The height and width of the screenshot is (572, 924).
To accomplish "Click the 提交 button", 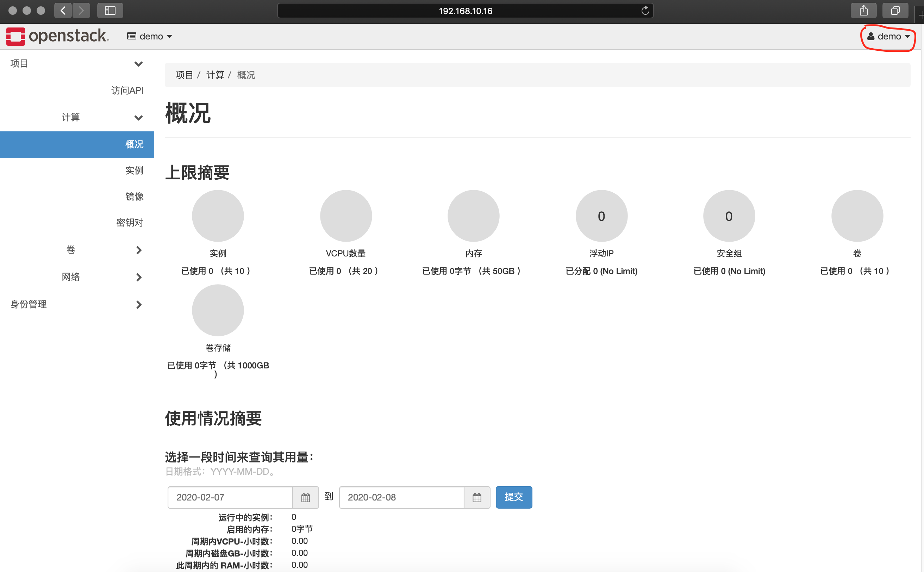I will [514, 497].
